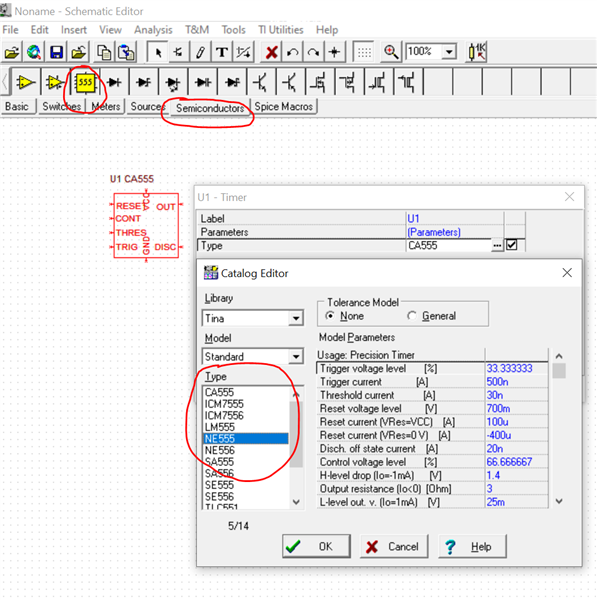Screen dimensions: 597x600
Task: Click the Copy icon in toolbar
Action: point(104,52)
